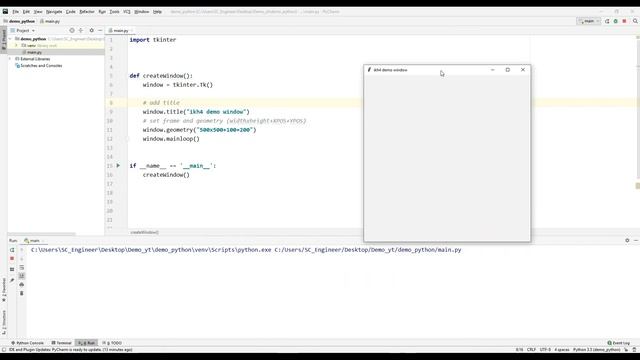Click the CRLF line separator widget
The image size is (640, 360).
pos(531,350)
